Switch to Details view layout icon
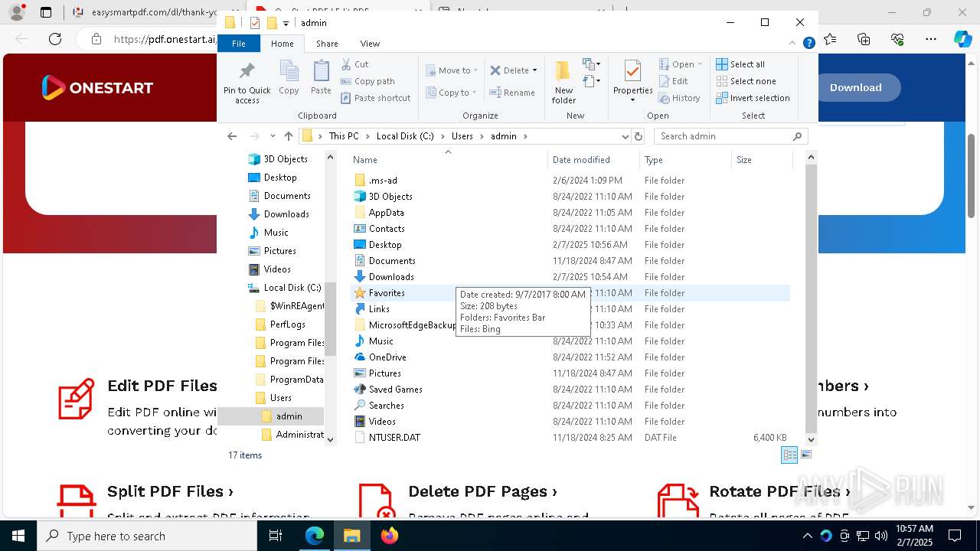 click(x=789, y=455)
